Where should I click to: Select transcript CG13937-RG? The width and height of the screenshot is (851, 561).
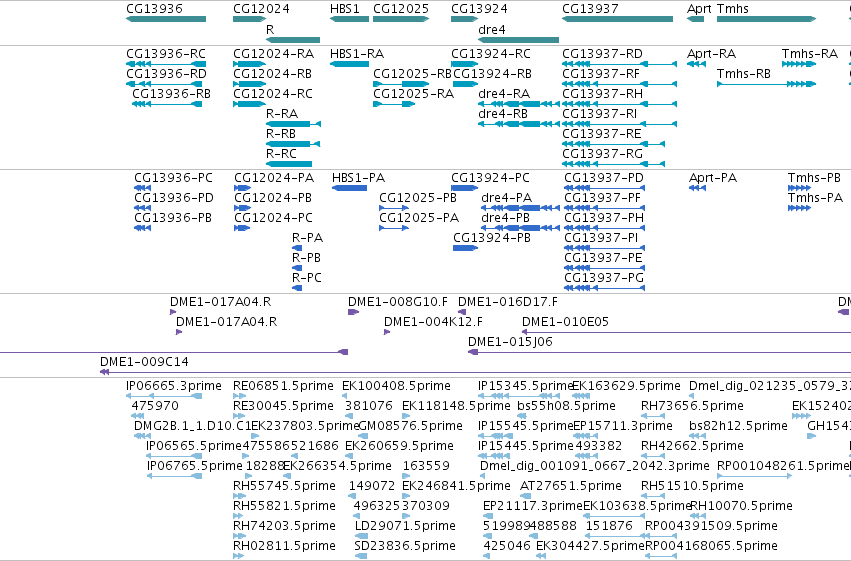[613, 164]
